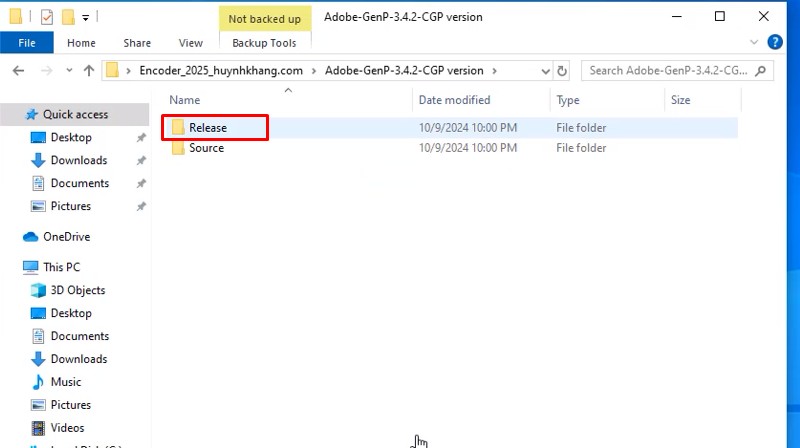Click the Help question mark icon
The height and width of the screenshot is (448, 800).
click(x=774, y=43)
